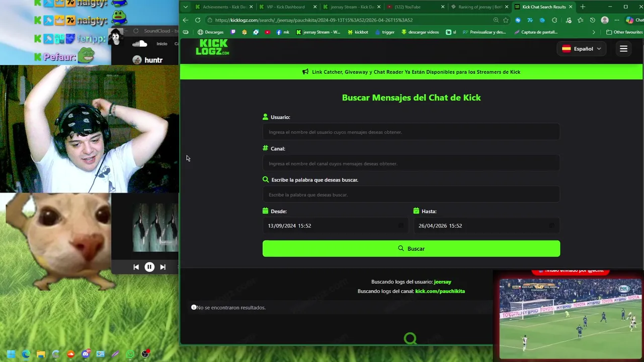
Task: Open the descargar videos bookmark
Action: point(420,32)
